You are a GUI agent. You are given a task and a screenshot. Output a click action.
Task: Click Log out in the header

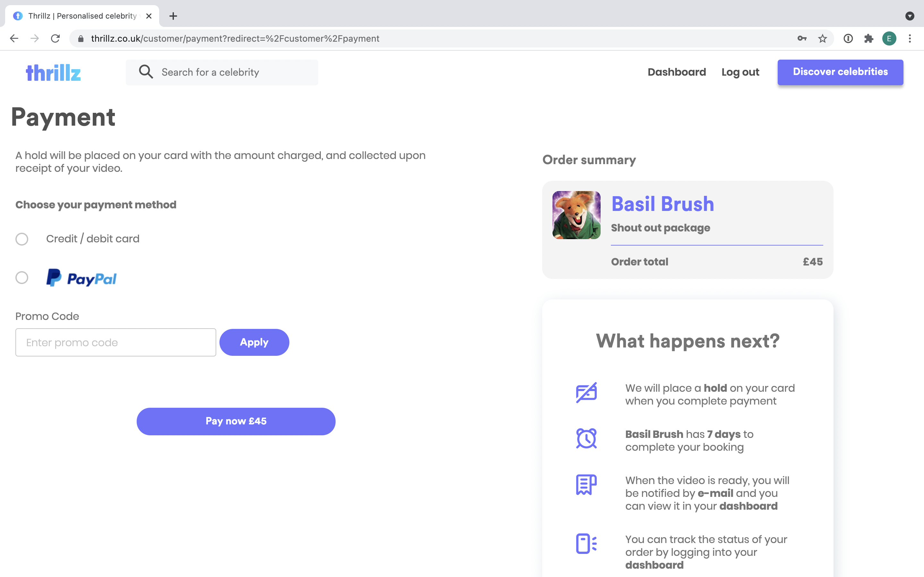coord(740,72)
